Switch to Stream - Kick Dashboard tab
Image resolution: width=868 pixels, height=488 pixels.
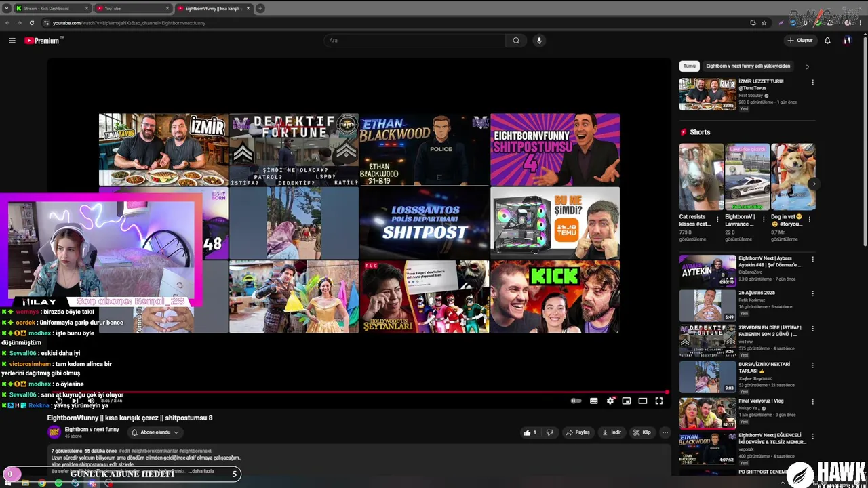(54, 8)
